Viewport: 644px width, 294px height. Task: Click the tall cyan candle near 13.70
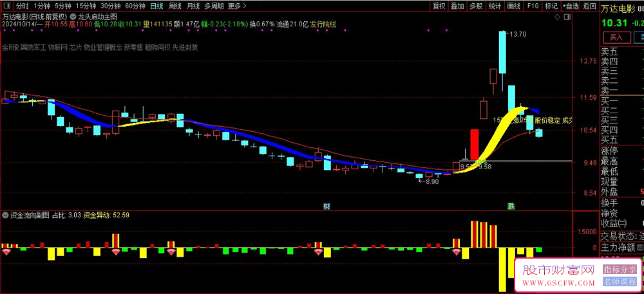pos(503,52)
